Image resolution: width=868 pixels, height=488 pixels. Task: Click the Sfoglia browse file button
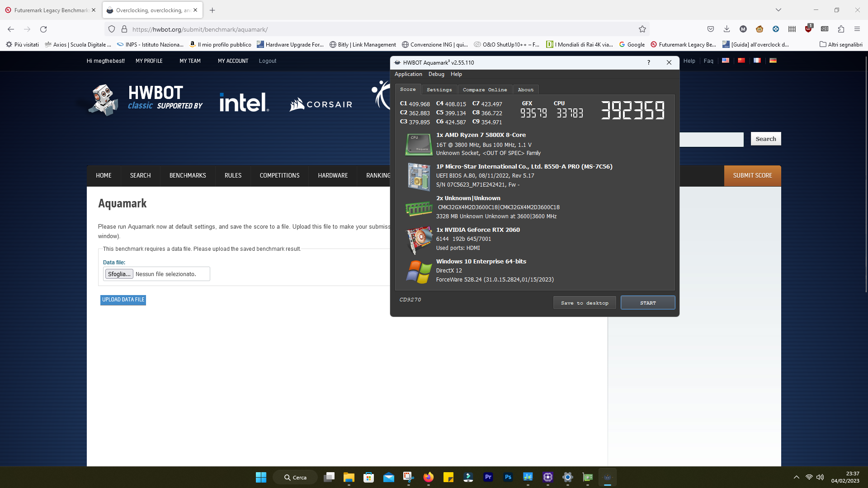tap(119, 274)
